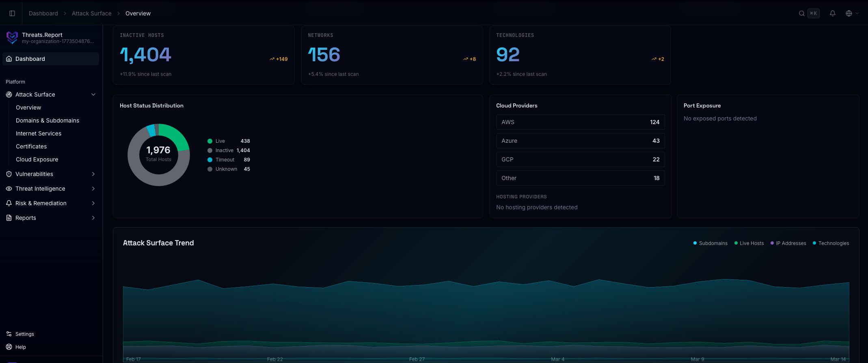Click the Networks 156 value

coord(324,55)
